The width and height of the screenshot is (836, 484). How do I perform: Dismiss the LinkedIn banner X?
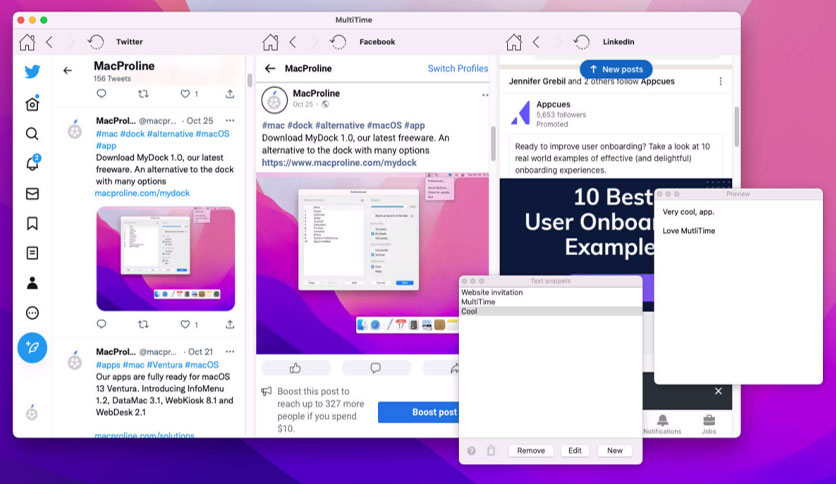[x=718, y=391]
